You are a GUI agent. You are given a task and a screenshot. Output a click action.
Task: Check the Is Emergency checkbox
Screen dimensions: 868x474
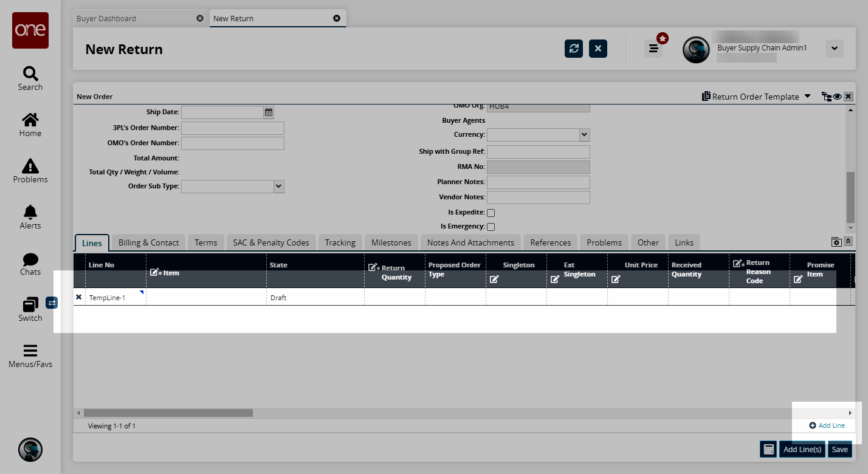(x=491, y=227)
